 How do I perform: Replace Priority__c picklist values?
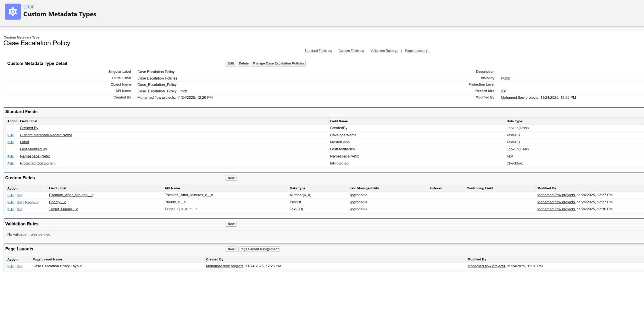pos(32,203)
